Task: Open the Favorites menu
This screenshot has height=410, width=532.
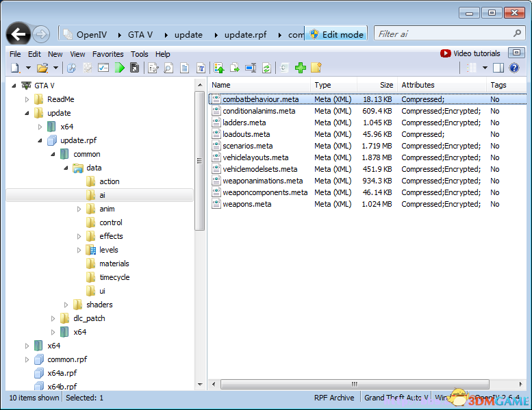Action: point(108,54)
